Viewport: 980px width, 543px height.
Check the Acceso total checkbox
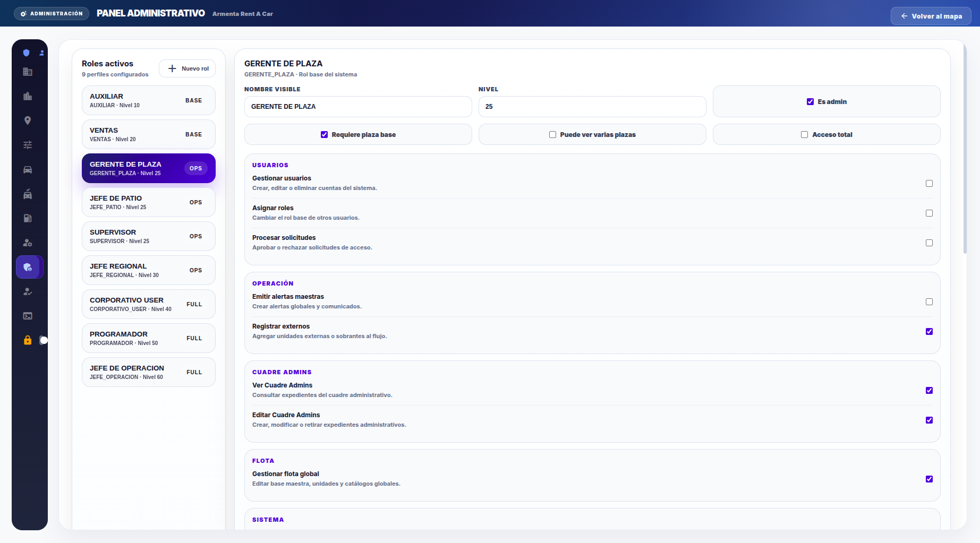click(x=804, y=135)
